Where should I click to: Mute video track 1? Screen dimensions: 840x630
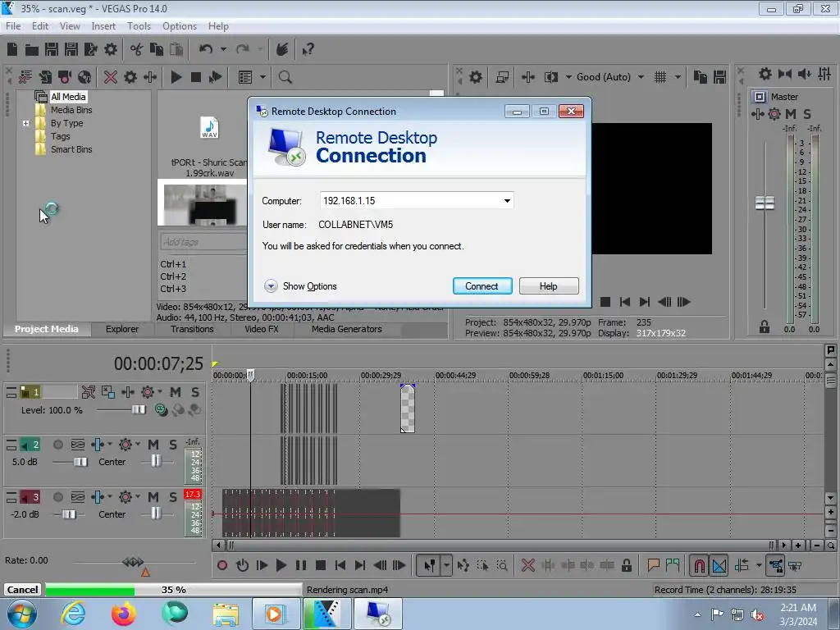176,392
